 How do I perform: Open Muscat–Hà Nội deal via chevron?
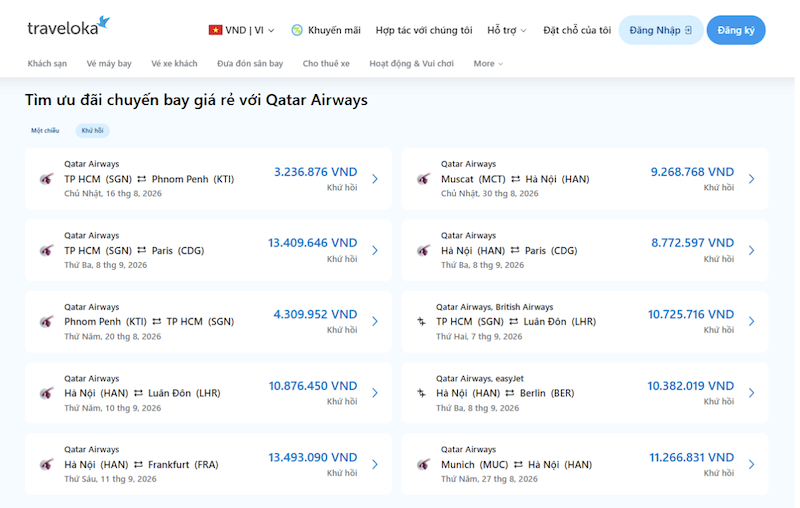[x=752, y=179]
